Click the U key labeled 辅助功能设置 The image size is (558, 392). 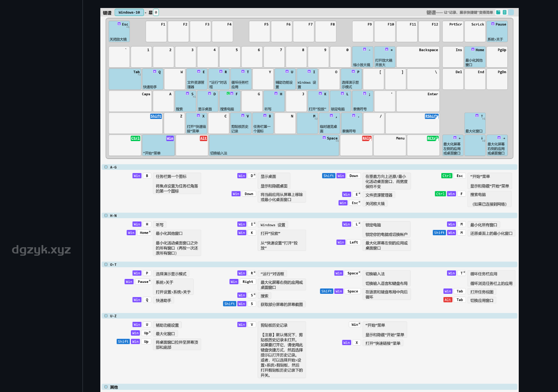coord(285,79)
